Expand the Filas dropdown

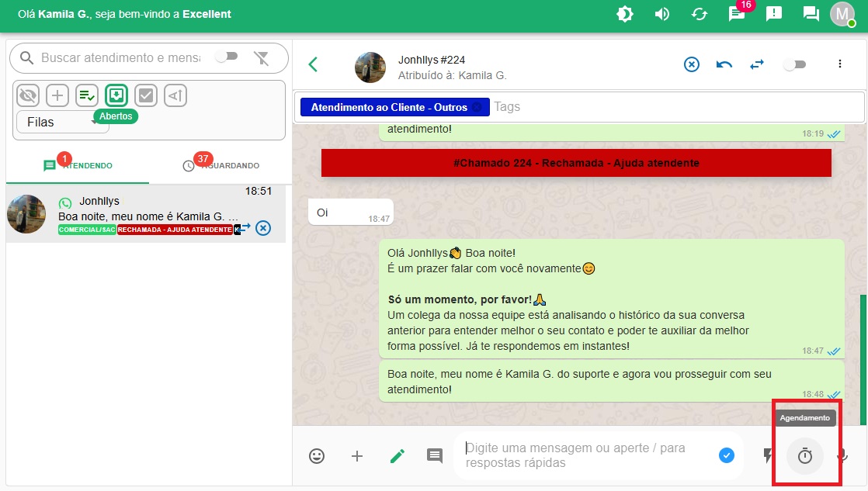pos(62,122)
